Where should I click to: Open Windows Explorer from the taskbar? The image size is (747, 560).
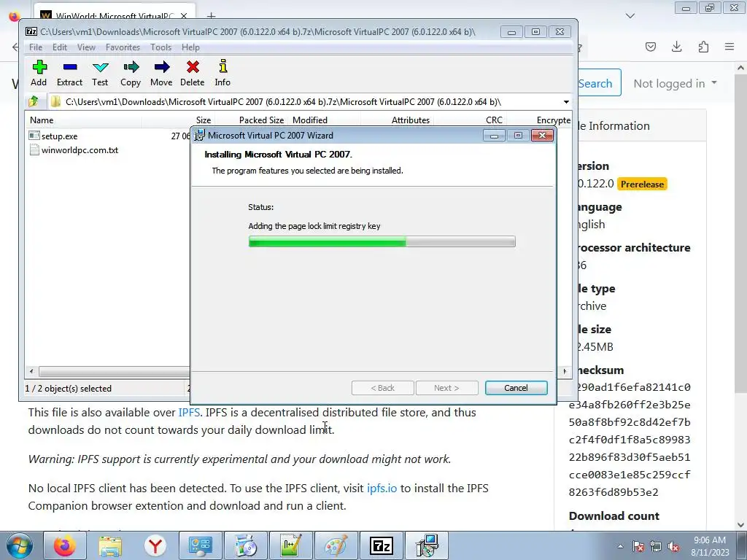tap(110, 545)
